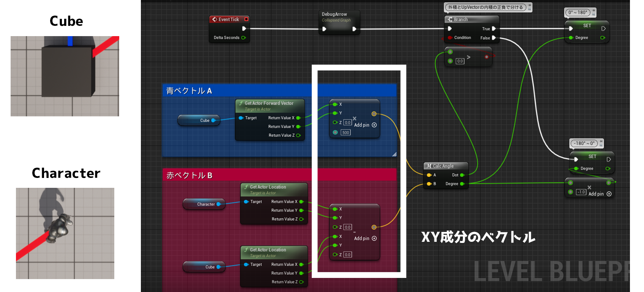Viewport: 644px width, 292px height.
Task: Select the 青ベクトルA comment box title
Action: tap(189, 90)
